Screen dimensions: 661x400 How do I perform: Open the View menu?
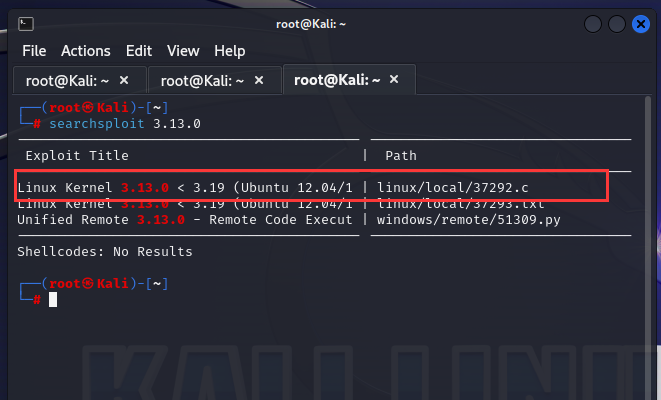[x=183, y=51]
